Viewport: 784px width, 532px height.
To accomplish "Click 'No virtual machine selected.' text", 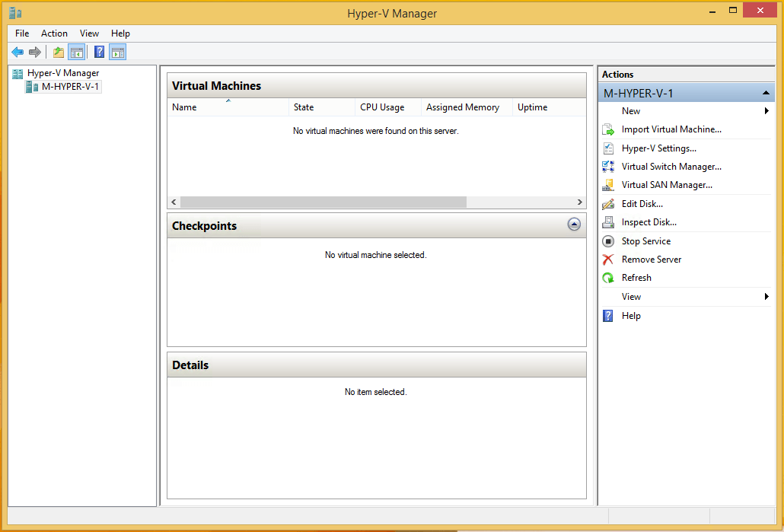I will coord(375,255).
